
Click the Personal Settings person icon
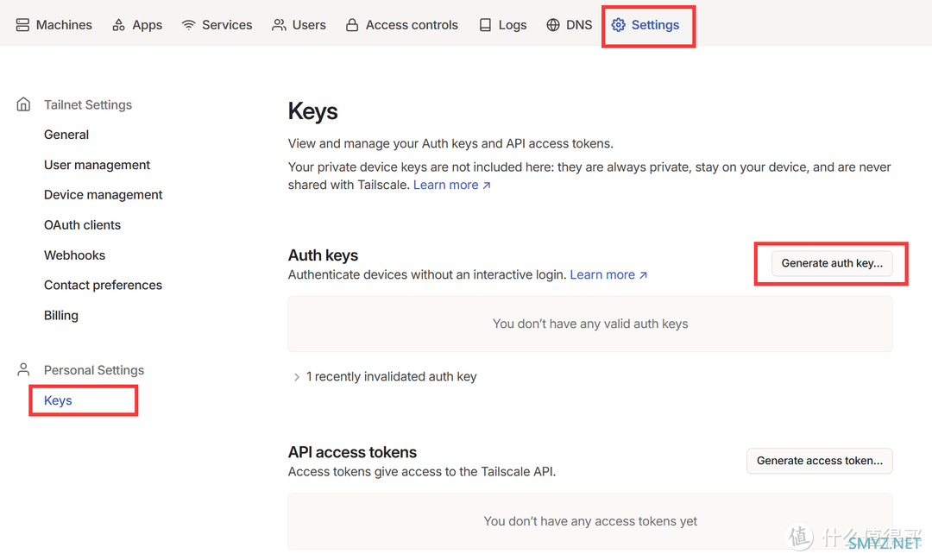[23, 370]
